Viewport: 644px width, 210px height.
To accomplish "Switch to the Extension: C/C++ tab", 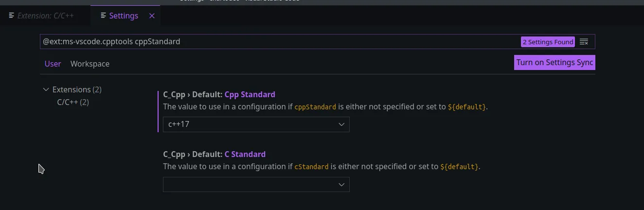I will (x=46, y=16).
